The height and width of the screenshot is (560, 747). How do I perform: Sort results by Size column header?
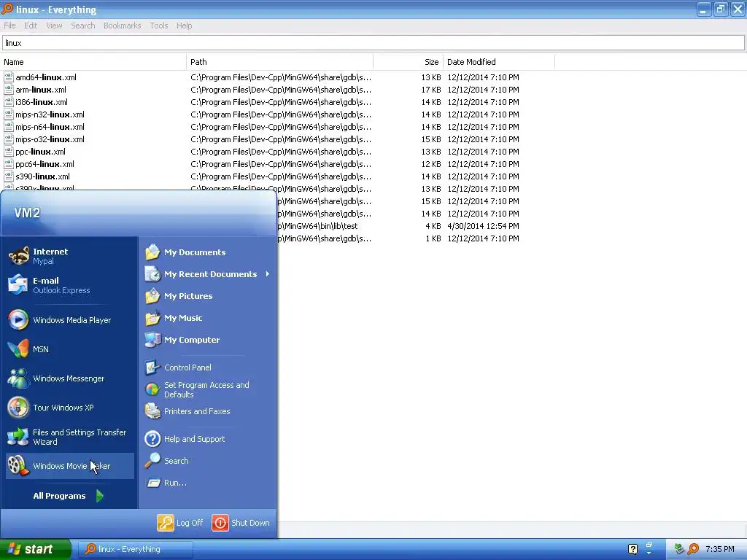(x=409, y=62)
